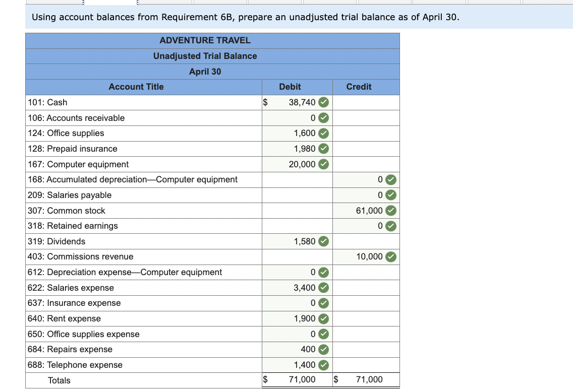Click the checkmark next to Office supplies 1,600
This screenshot has width=573, height=392.
(x=323, y=133)
